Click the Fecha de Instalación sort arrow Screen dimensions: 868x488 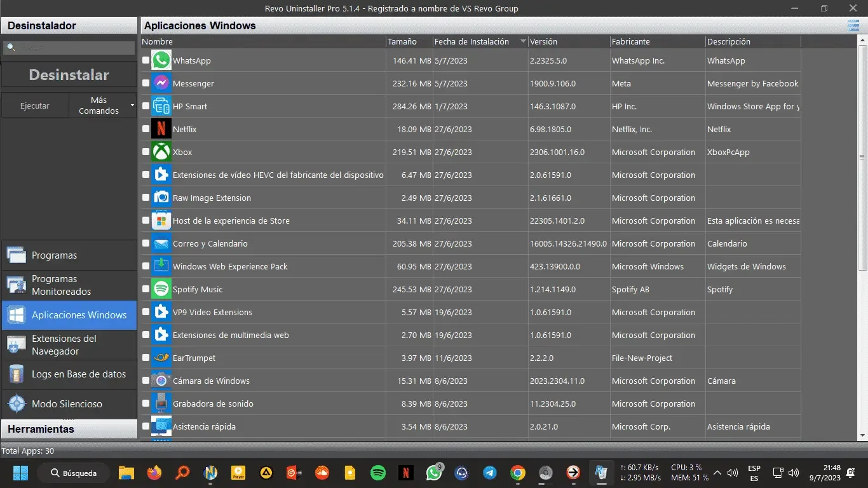pyautogui.click(x=523, y=41)
